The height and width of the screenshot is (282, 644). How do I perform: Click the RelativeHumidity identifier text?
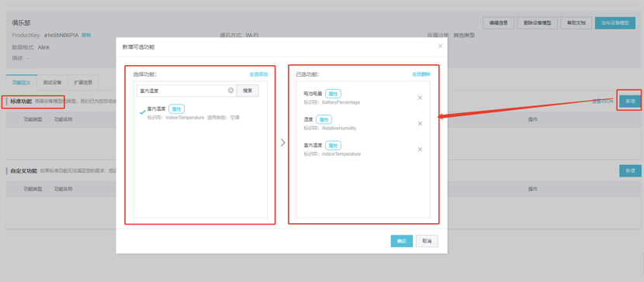339,129
